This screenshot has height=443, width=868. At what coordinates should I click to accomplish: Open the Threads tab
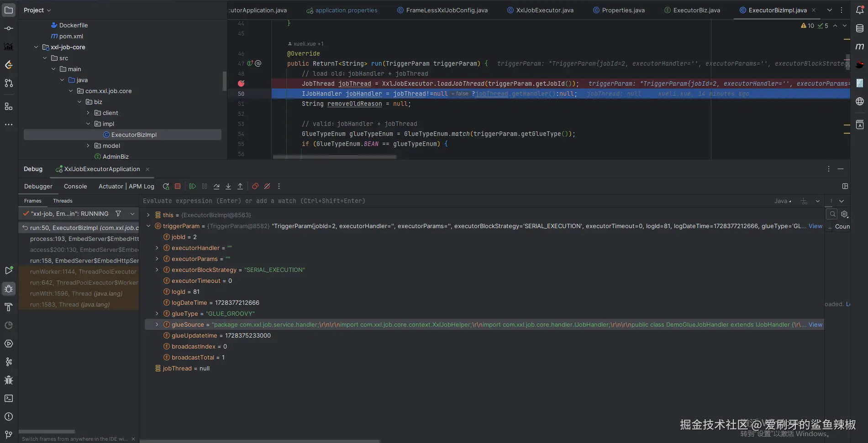point(63,201)
